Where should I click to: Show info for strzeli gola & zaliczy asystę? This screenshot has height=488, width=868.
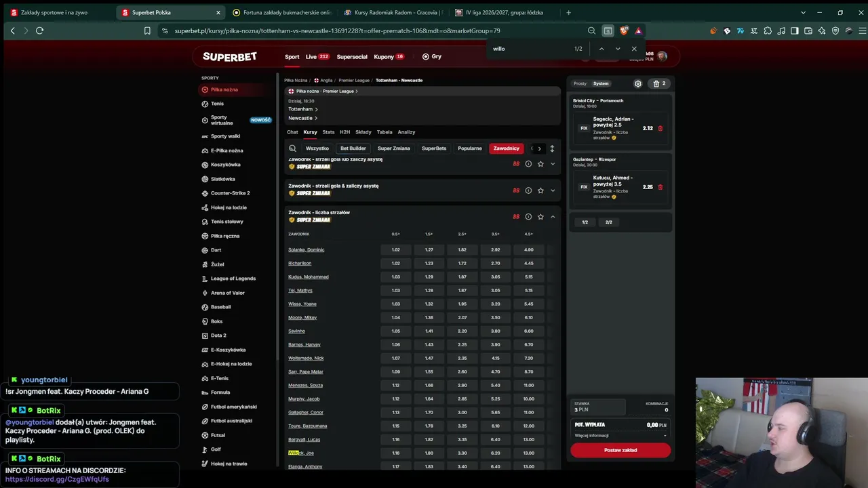(x=528, y=190)
